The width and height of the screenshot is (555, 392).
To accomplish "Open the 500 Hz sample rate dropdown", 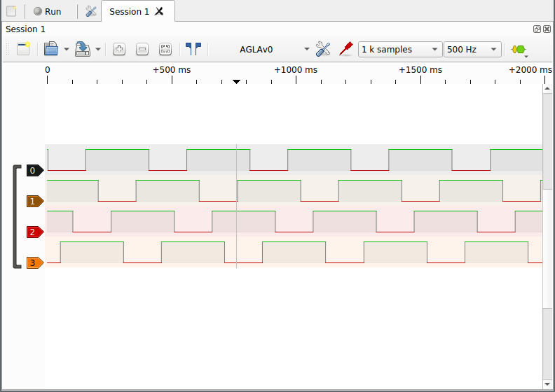I will pyautogui.click(x=472, y=49).
